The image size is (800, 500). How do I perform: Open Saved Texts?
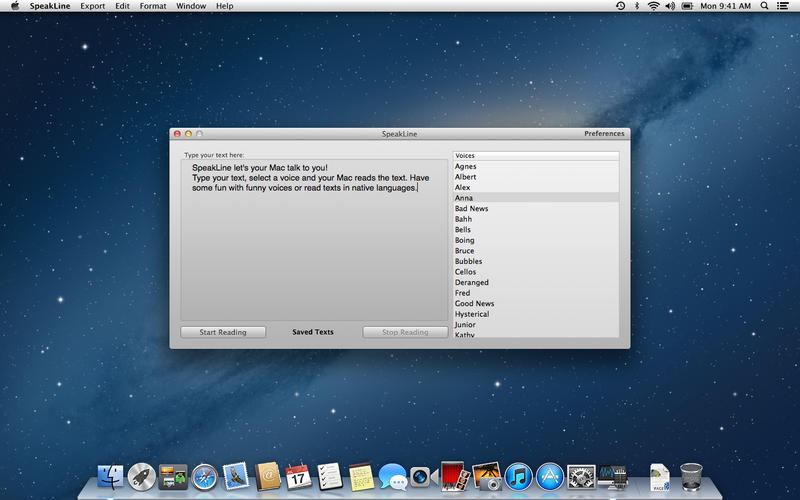pos(313,332)
